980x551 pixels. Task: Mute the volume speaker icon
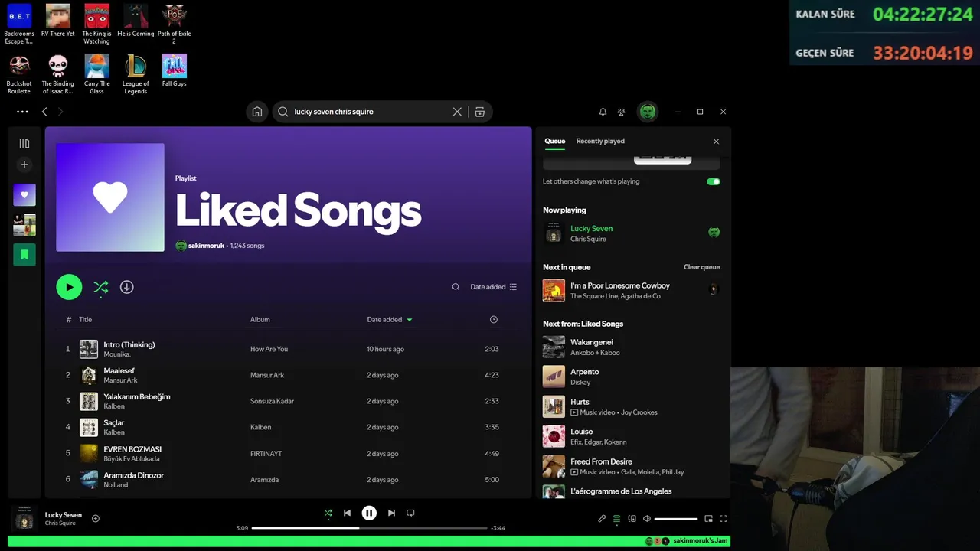tap(647, 519)
